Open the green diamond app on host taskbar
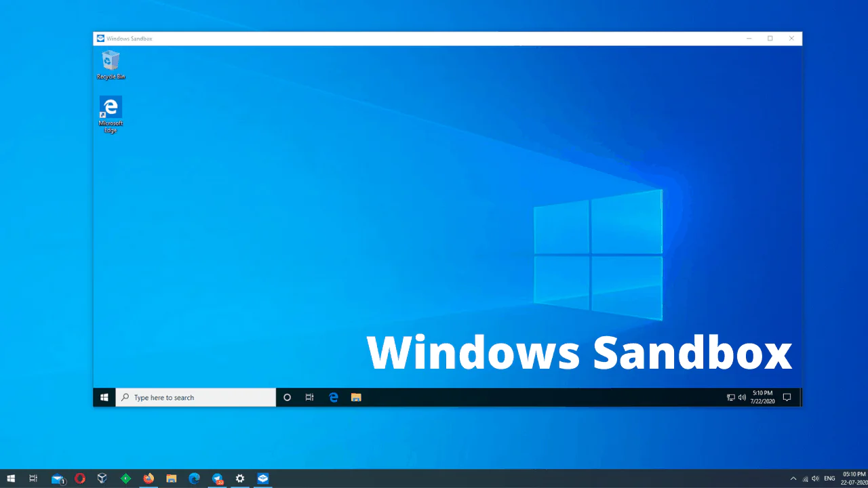This screenshot has width=868, height=488. point(125,479)
